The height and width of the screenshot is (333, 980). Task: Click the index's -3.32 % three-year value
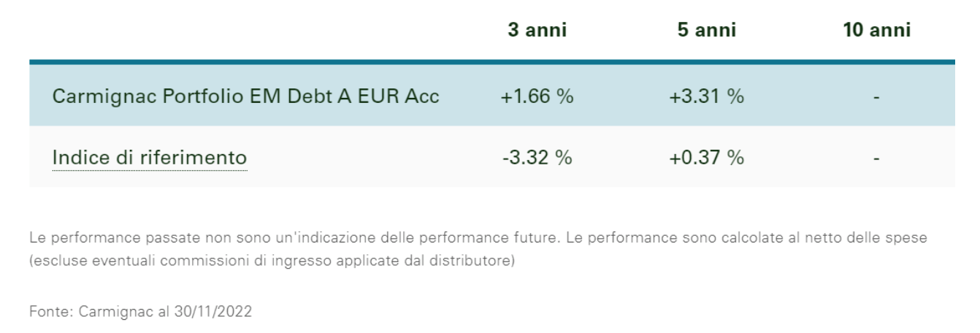(x=537, y=157)
